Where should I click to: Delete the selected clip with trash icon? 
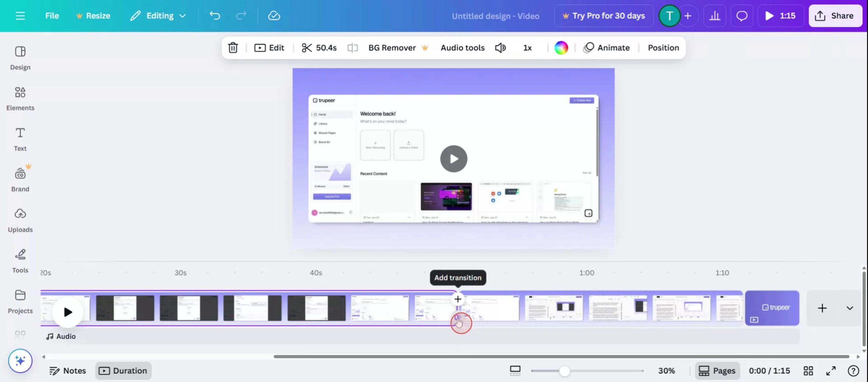[233, 48]
